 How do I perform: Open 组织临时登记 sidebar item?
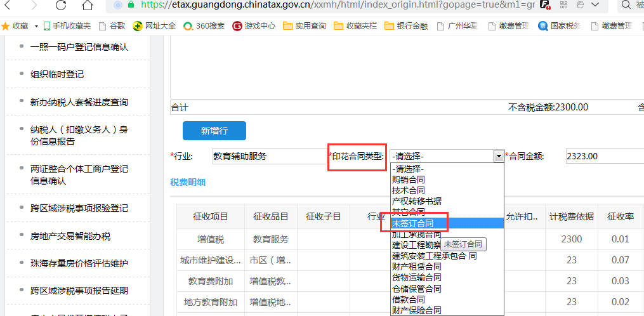tap(57, 74)
